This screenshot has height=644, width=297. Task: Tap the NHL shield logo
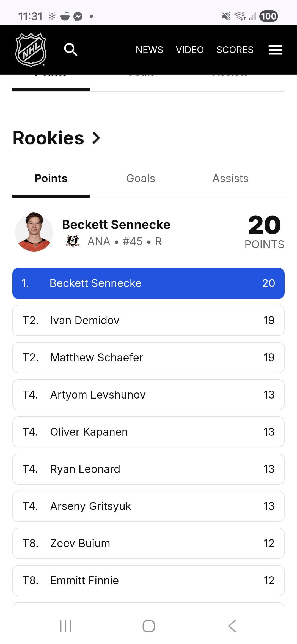pyautogui.click(x=31, y=50)
